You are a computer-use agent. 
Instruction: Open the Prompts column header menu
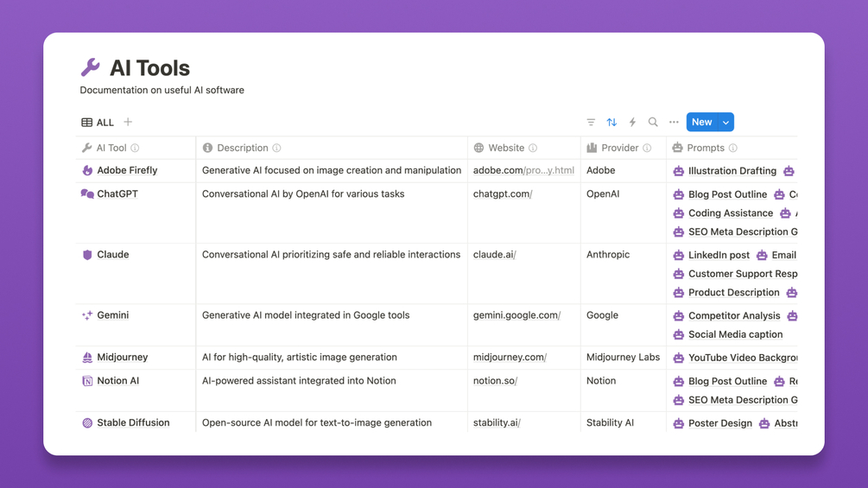(x=732, y=148)
